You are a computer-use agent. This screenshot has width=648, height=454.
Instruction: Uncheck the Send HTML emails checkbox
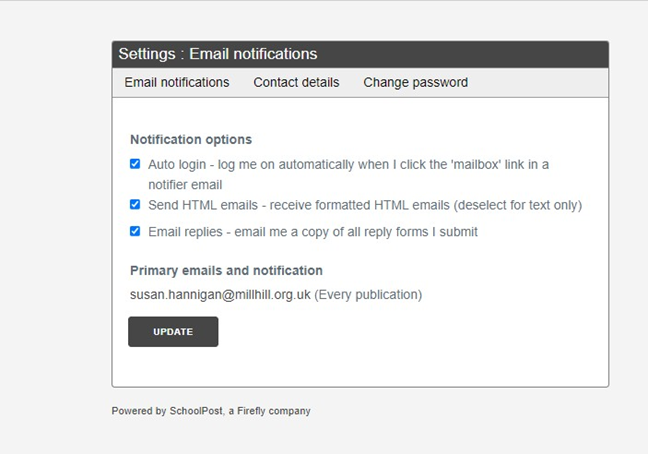[135, 204]
